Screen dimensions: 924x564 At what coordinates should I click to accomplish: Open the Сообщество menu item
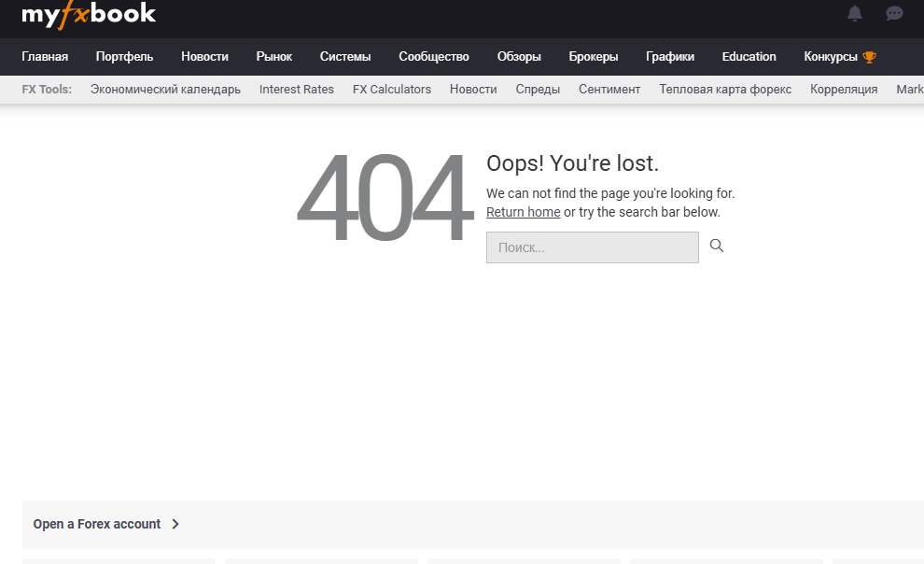[x=434, y=57]
